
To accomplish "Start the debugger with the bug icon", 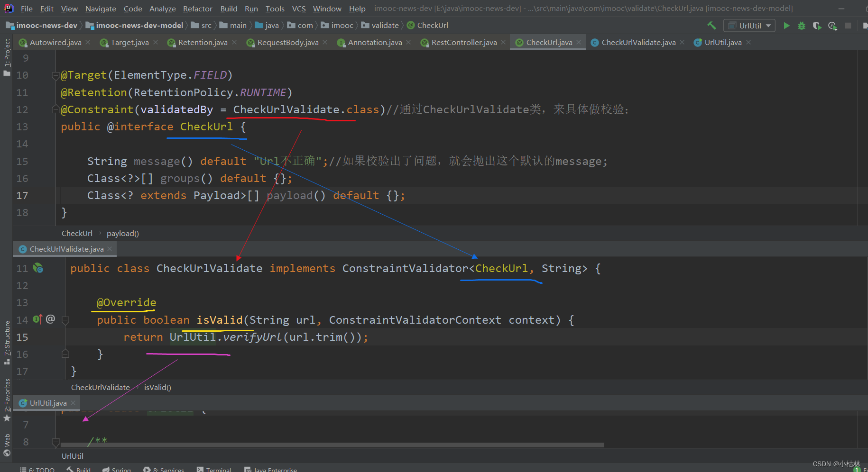I will pos(802,26).
